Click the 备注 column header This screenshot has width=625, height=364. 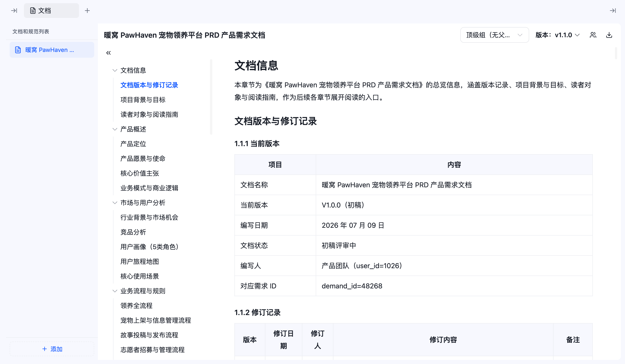coord(573,340)
